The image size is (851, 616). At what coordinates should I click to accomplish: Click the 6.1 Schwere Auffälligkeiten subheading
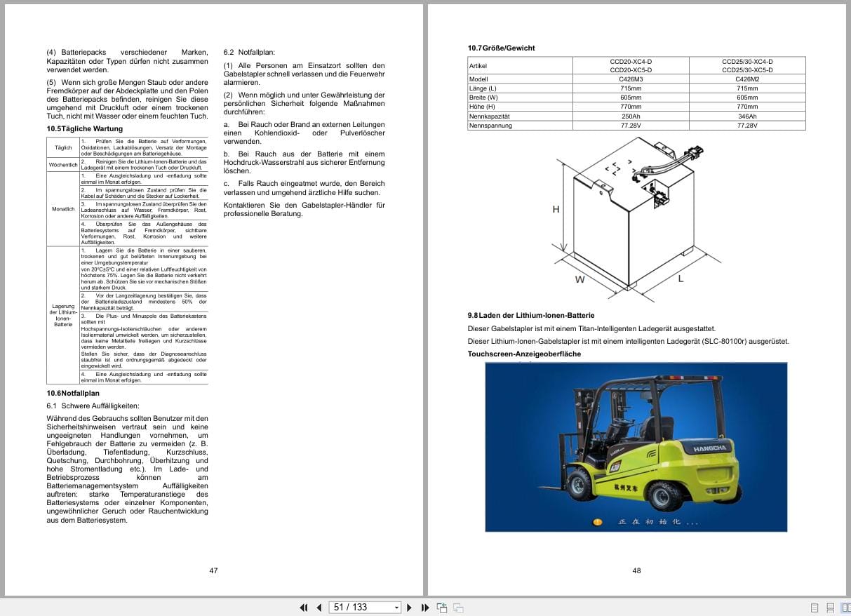[x=93, y=406]
